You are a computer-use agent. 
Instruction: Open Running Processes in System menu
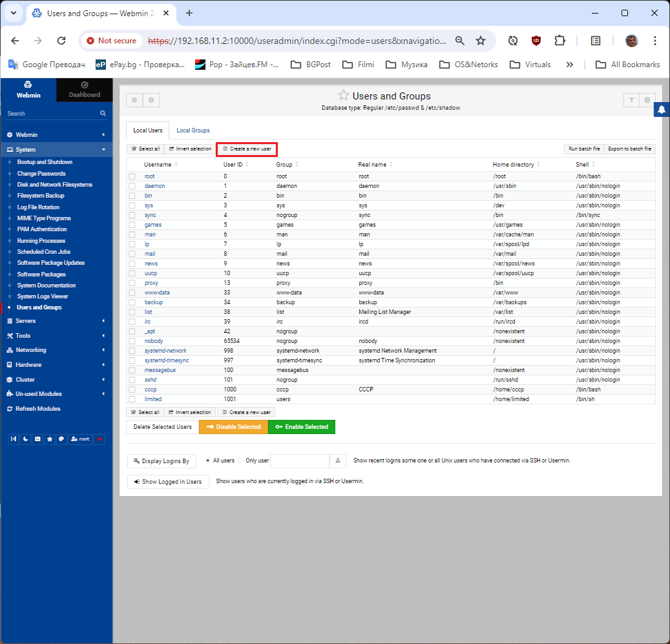click(41, 241)
